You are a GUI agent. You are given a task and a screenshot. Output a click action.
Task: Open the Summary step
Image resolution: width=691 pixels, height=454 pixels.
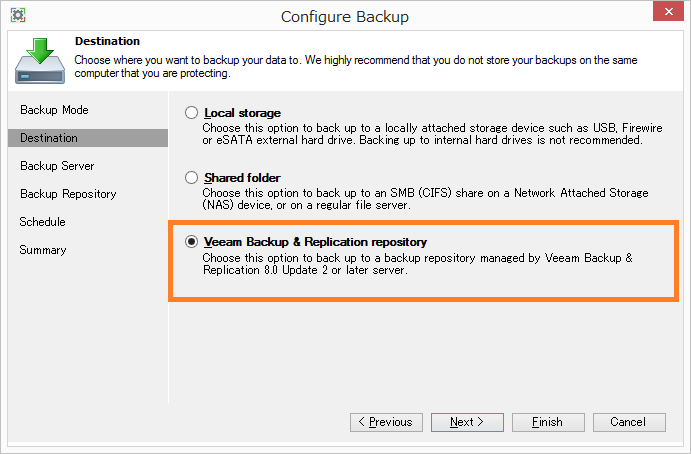point(43,250)
